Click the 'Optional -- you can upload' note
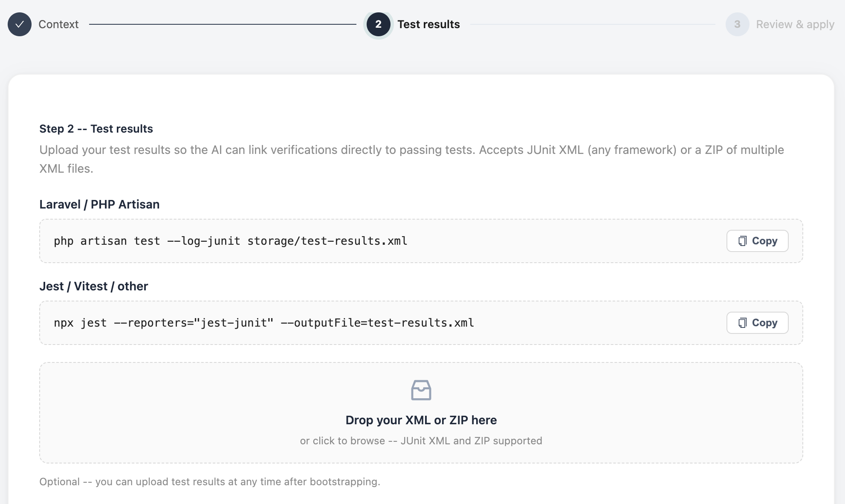The image size is (845, 504). tap(210, 482)
